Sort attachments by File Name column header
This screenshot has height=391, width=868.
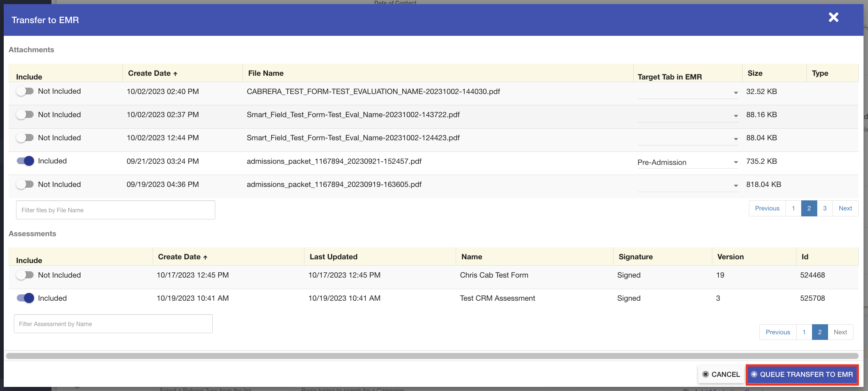(266, 73)
